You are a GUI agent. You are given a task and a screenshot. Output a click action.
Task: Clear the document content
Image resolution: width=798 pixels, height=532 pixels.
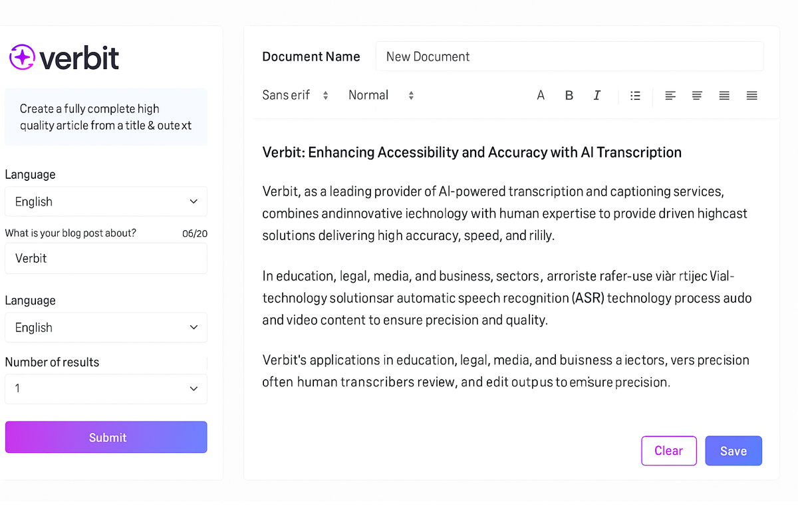tap(668, 451)
